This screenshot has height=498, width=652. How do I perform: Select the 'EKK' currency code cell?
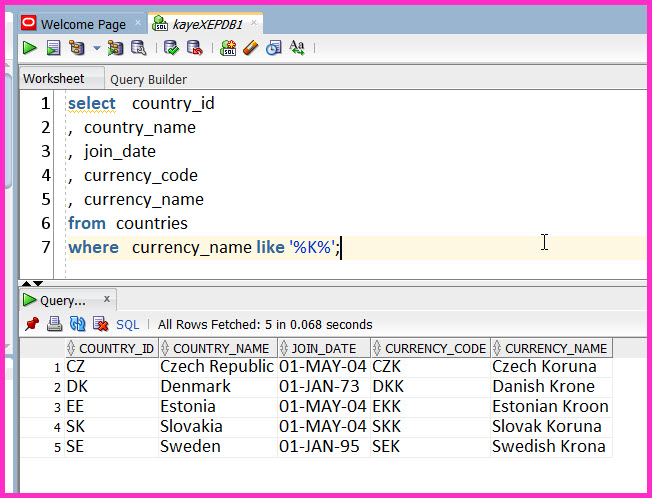[430, 407]
